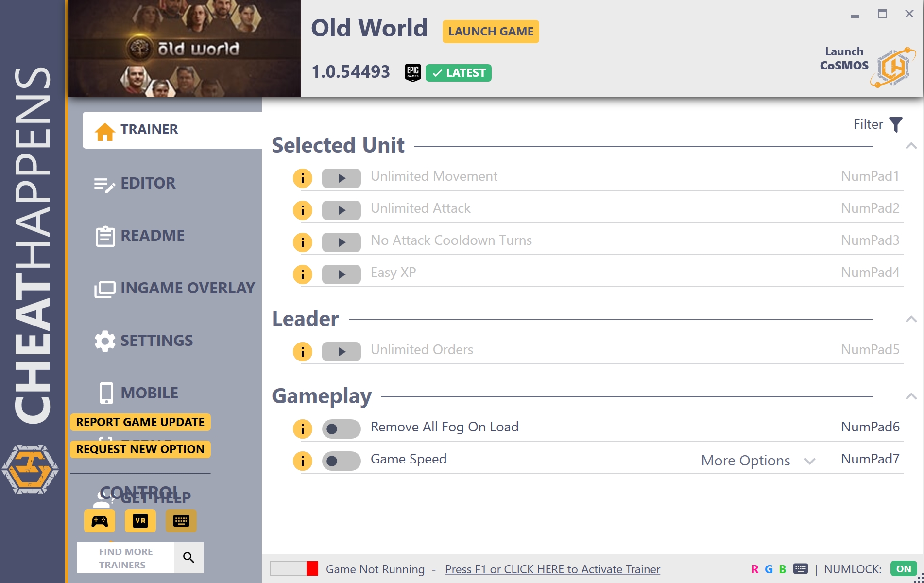
Task: Click REPORT GAME UPDATE button
Action: pos(140,422)
